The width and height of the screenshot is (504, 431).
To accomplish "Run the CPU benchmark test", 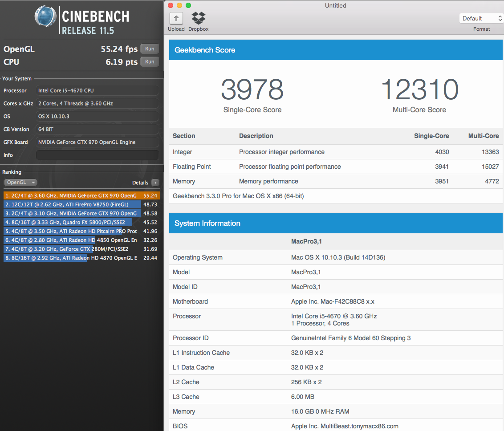I will click(150, 62).
